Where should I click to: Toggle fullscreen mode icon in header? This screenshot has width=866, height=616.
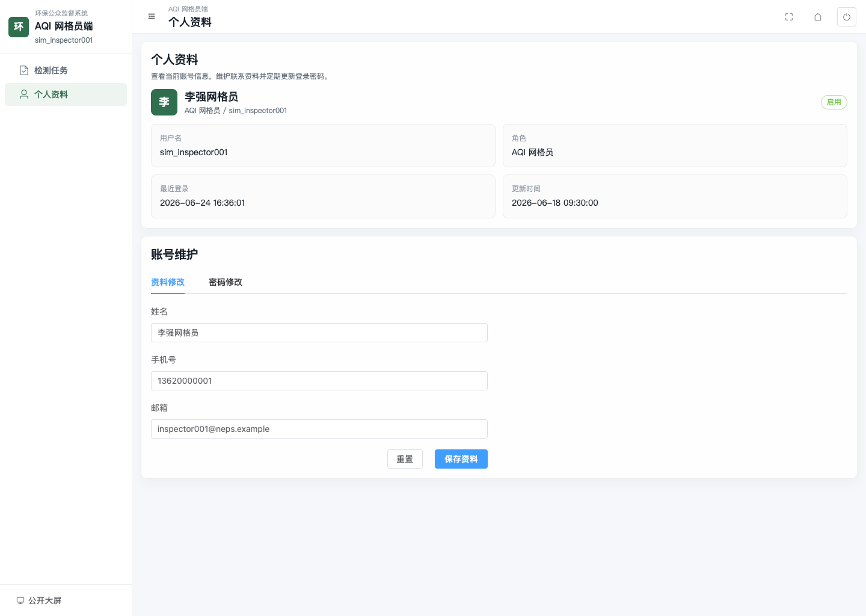pyautogui.click(x=789, y=17)
